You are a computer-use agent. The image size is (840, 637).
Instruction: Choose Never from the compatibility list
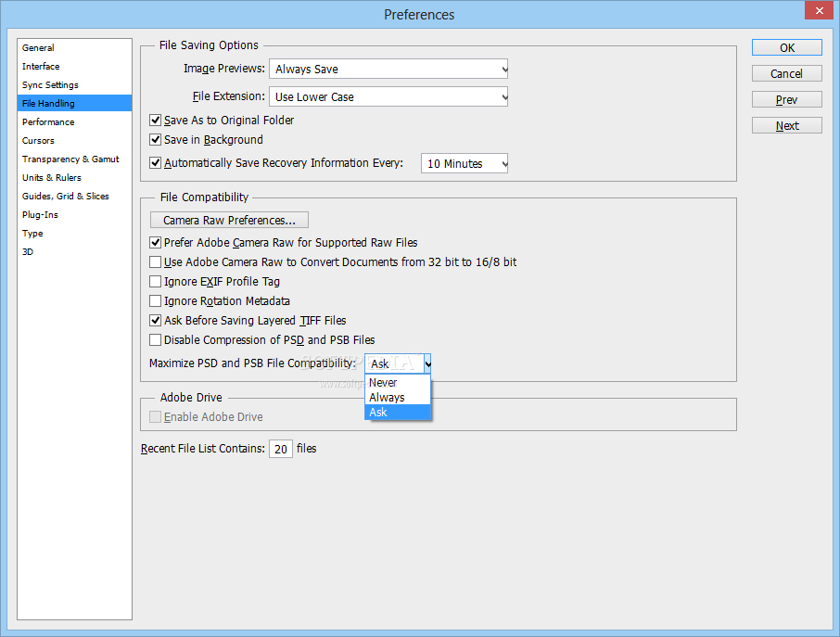coord(398,383)
